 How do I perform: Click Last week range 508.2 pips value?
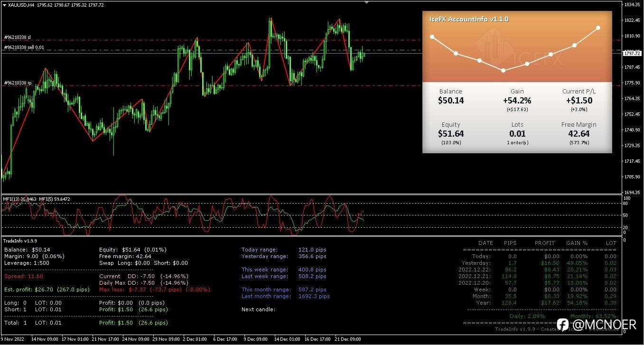coord(312,276)
